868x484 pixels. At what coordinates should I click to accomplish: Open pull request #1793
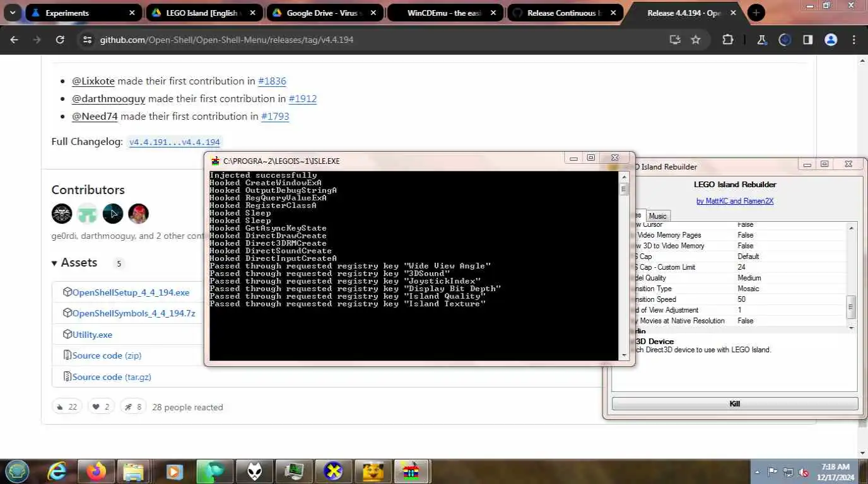(275, 116)
